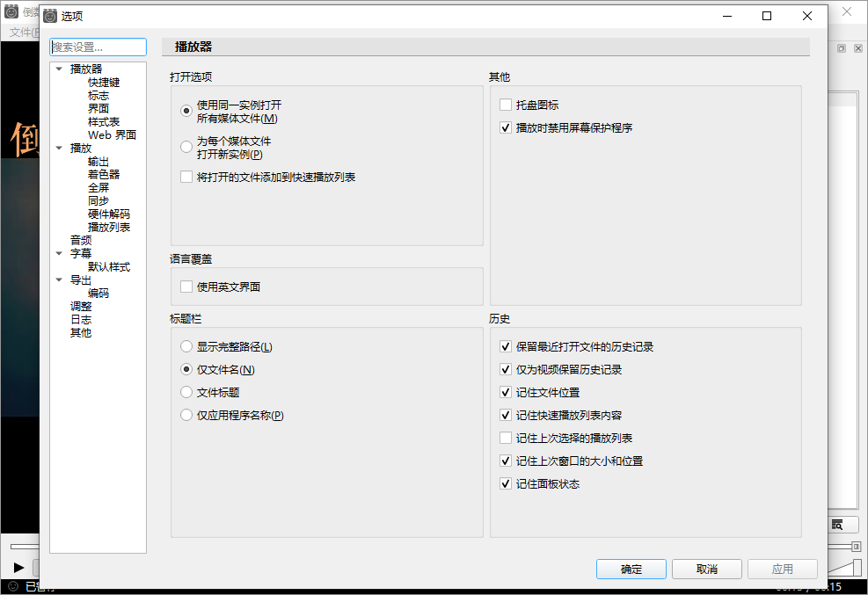This screenshot has height=595, width=868.
Task: Enable 将打开的文件添加到快速播放列表 checkbox
Action: [186, 177]
